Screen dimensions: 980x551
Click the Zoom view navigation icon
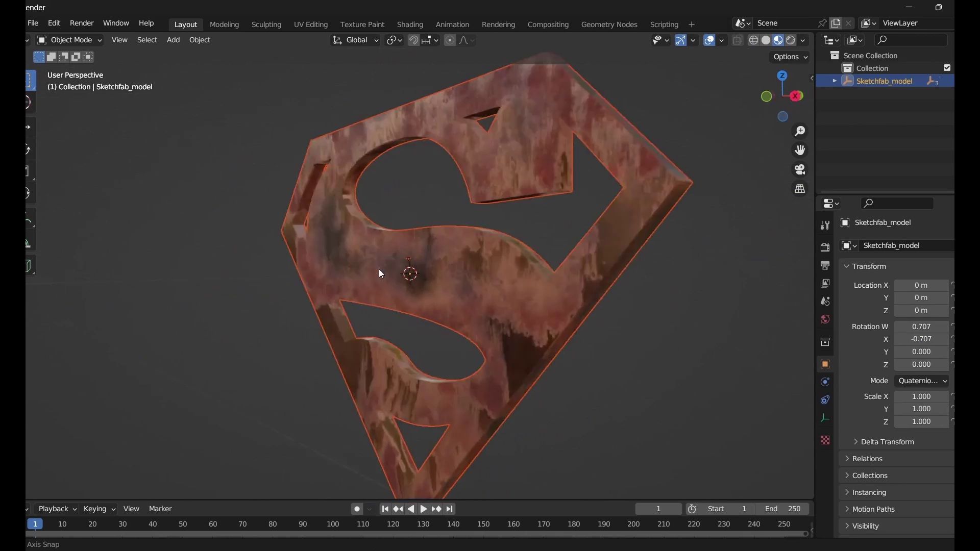800,132
